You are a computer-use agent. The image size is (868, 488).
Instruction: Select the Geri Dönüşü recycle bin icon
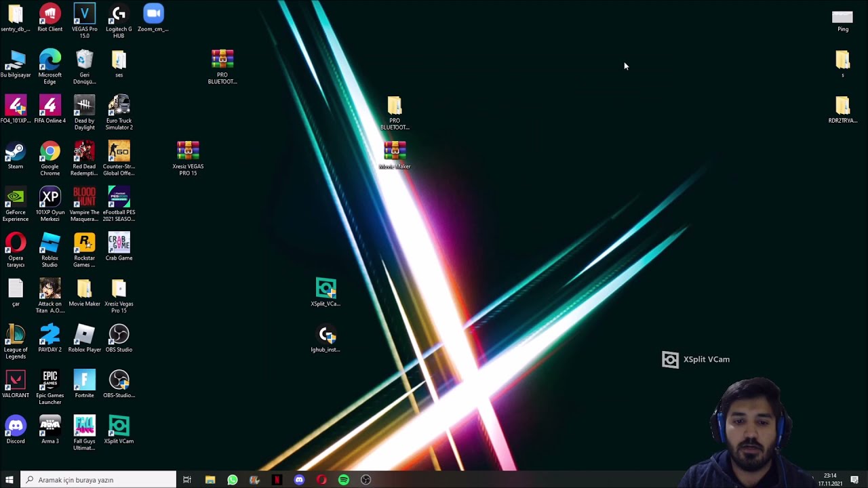84,67
